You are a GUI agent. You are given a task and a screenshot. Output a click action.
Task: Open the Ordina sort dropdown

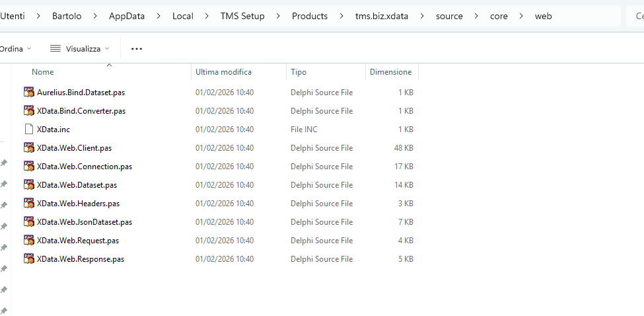coord(16,49)
